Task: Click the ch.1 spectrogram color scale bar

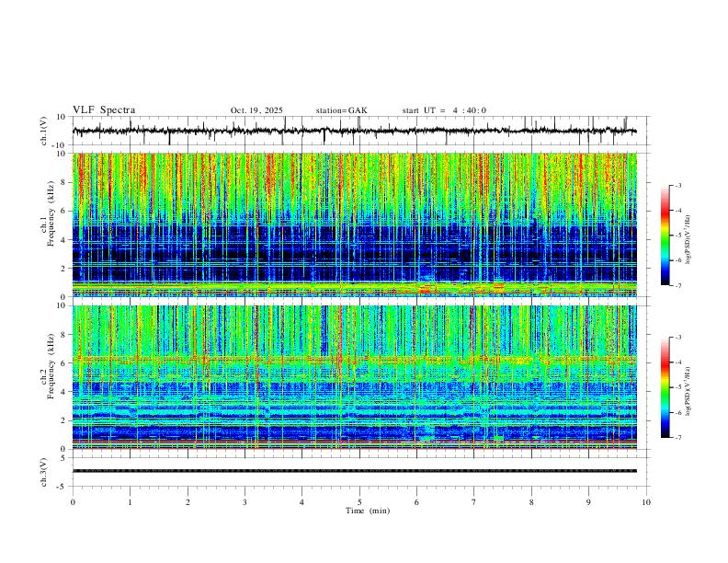Action: [x=665, y=236]
